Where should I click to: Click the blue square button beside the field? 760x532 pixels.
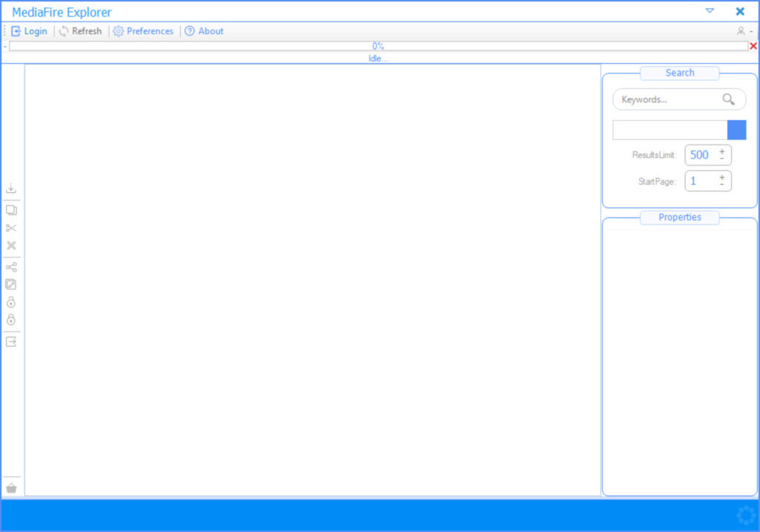(x=737, y=130)
